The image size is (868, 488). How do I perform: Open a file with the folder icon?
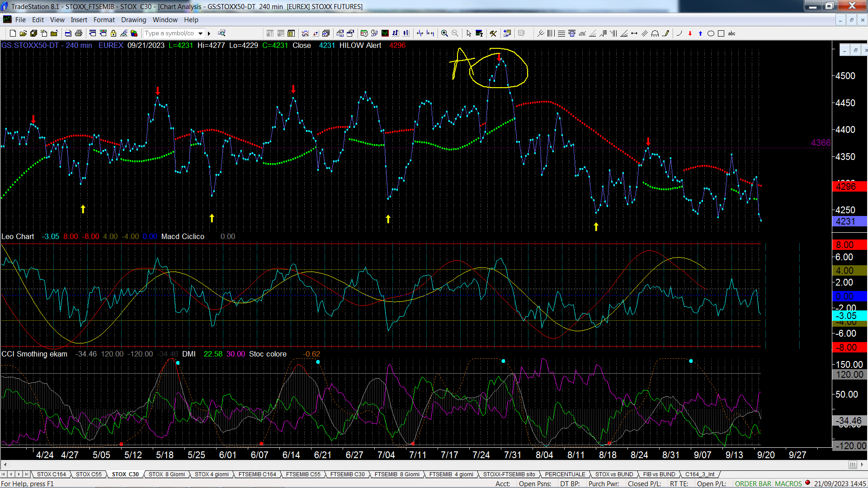[x=23, y=33]
